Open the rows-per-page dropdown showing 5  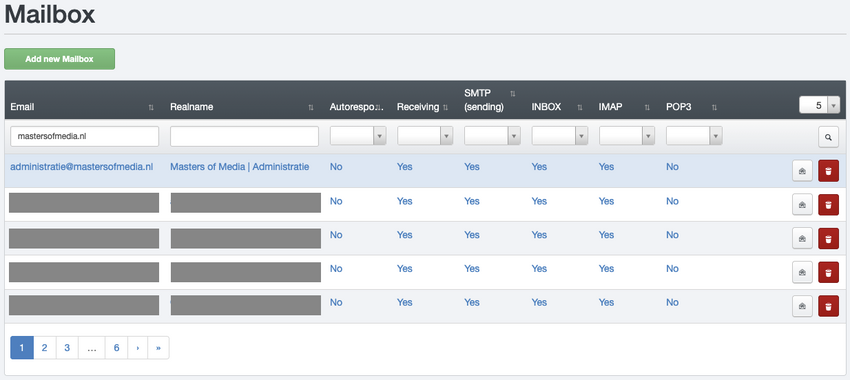pos(819,105)
